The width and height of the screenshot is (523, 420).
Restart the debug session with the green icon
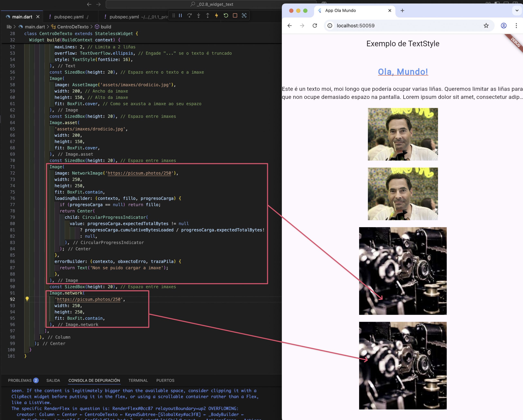[226, 16]
